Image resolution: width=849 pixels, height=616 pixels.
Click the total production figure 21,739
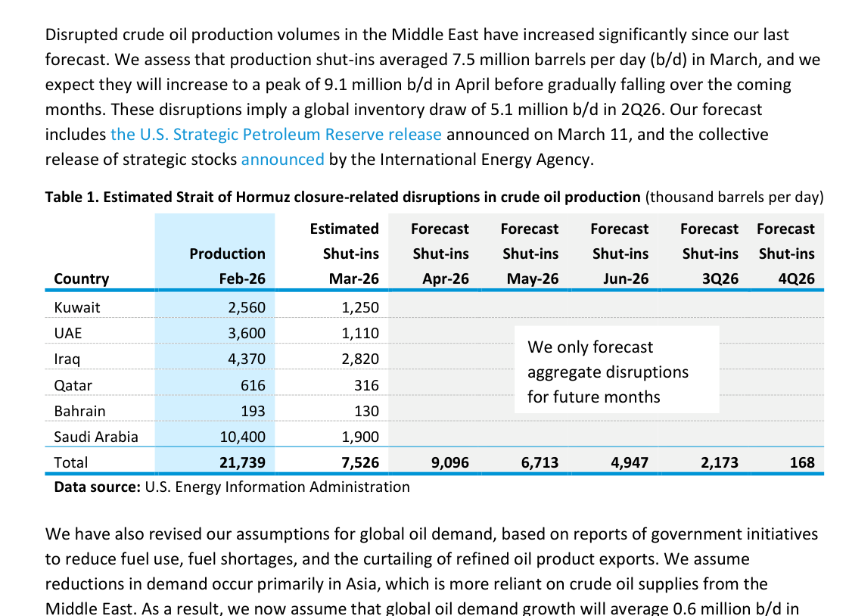click(240, 462)
